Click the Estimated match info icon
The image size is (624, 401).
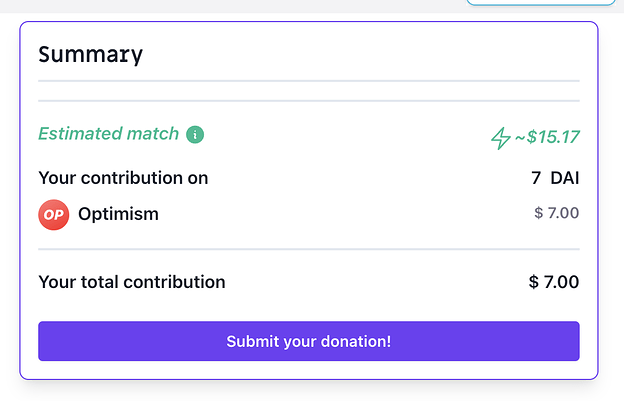195,134
